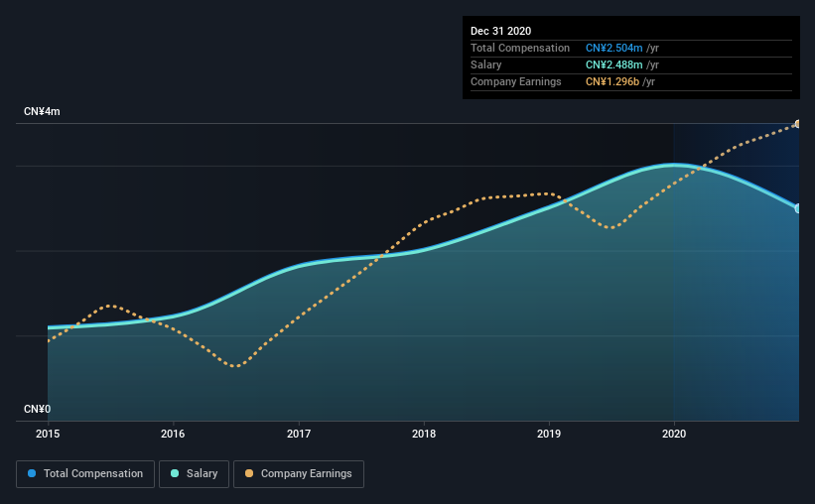Select the 2016 x-axis label
The width and height of the screenshot is (815, 504).
(173, 434)
